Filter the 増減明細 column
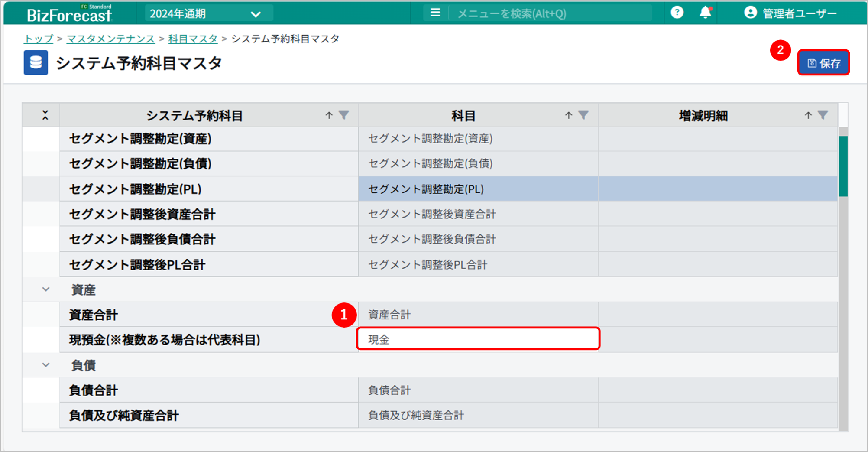The width and height of the screenshot is (868, 452). [823, 115]
